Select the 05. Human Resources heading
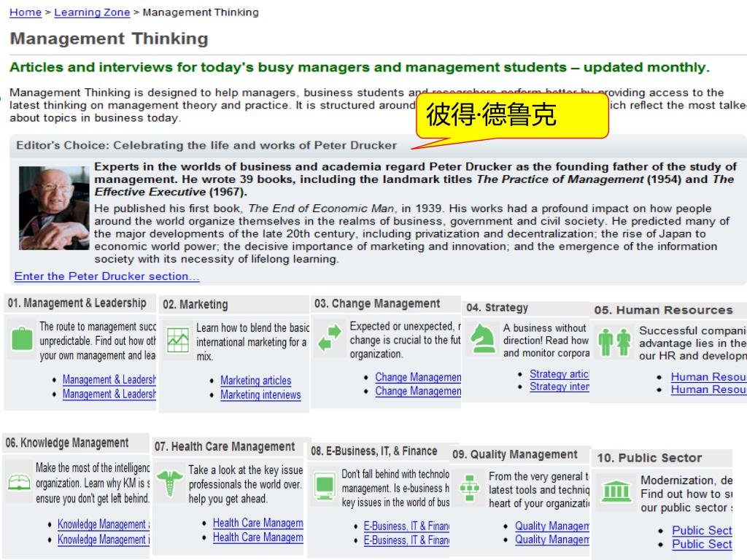Viewport: 747px width, 560px height. (664, 311)
